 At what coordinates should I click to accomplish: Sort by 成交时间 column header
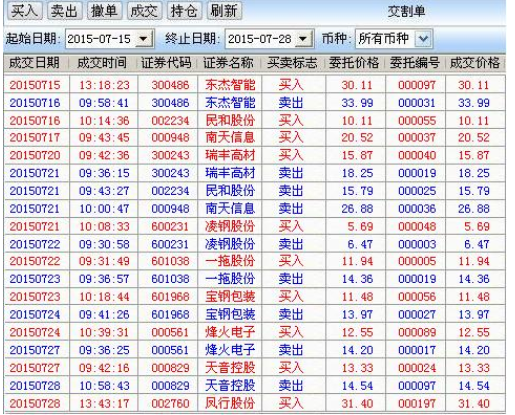click(x=102, y=63)
